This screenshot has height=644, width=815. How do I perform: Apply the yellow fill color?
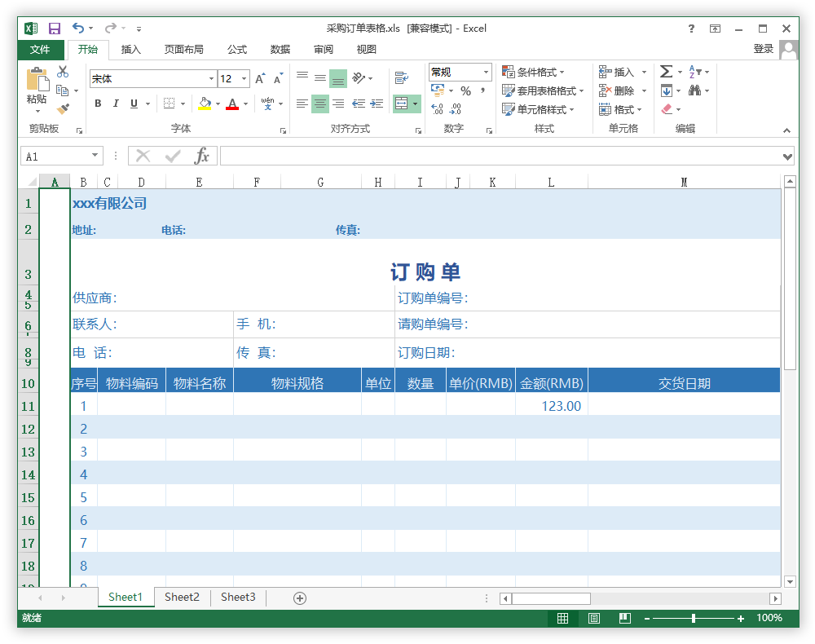click(x=205, y=104)
